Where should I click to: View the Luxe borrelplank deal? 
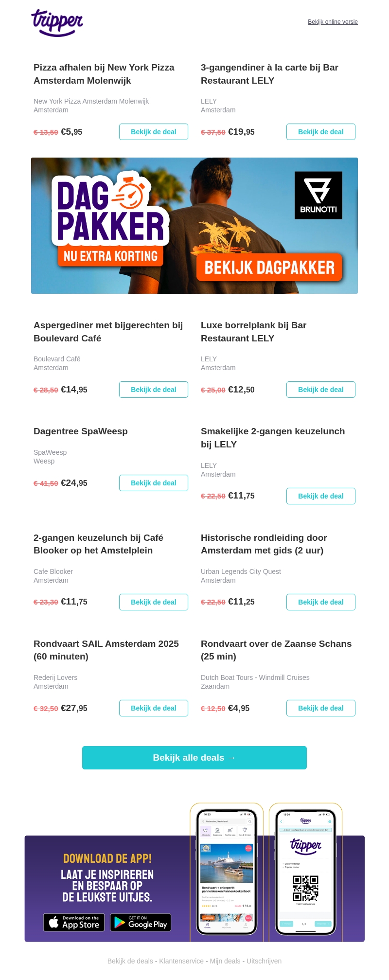pos(320,390)
